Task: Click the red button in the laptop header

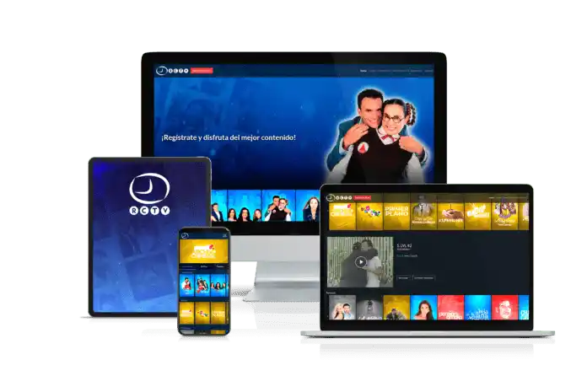Action: click(x=362, y=197)
